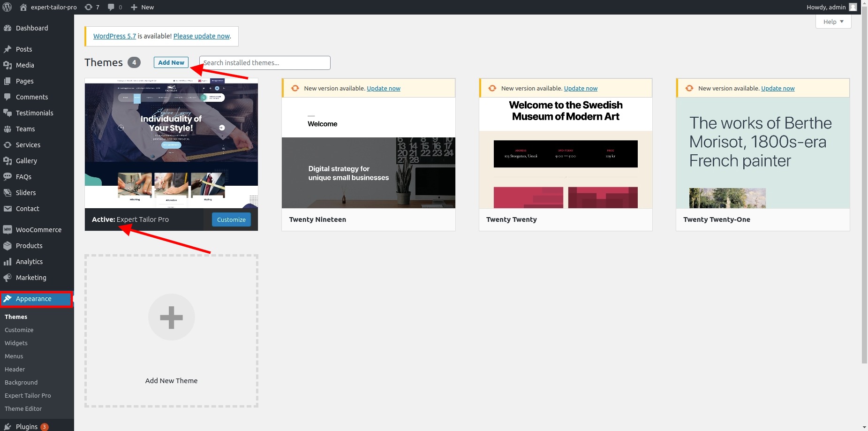
Task: Click the Plugins update count badge 3
Action: point(45,427)
